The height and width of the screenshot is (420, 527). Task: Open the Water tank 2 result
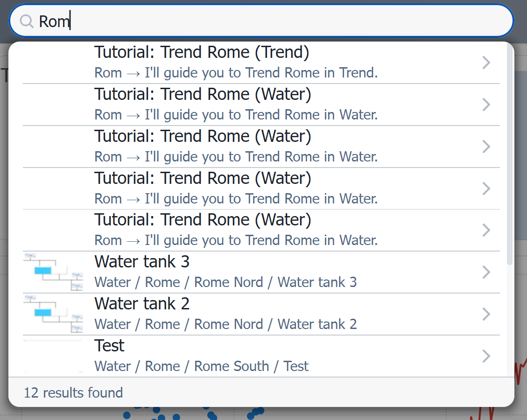233,313
